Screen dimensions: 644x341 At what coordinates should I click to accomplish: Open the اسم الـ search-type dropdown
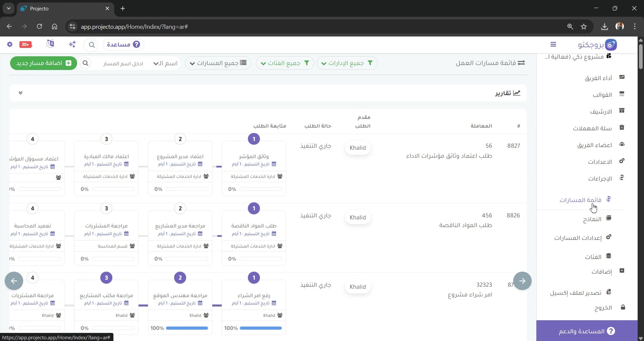click(165, 63)
